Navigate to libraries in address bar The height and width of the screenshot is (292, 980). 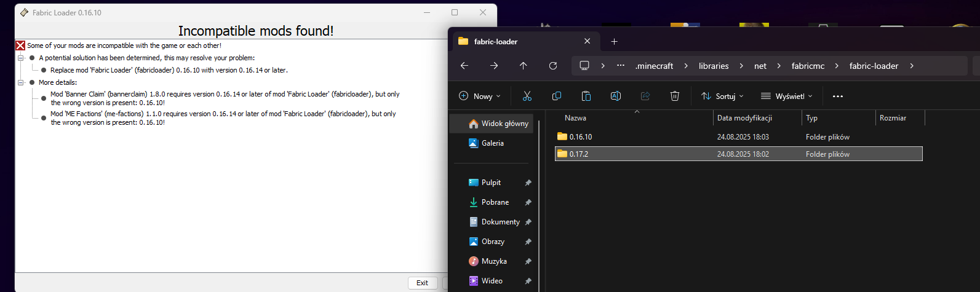click(x=714, y=66)
